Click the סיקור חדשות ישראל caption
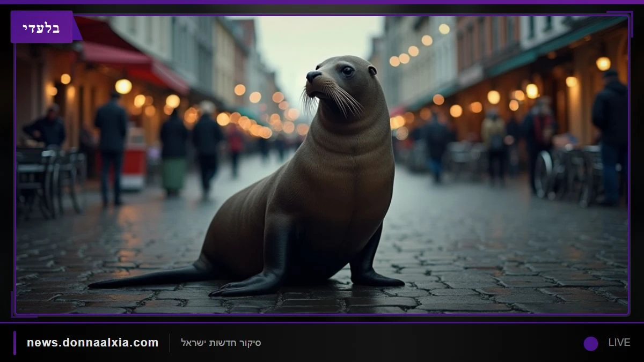 [x=221, y=343]
